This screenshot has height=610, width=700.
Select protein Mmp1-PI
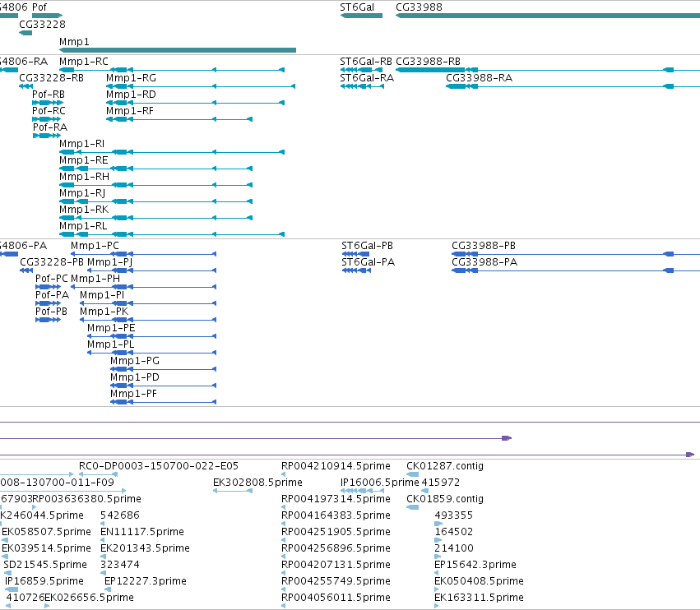tap(102, 295)
